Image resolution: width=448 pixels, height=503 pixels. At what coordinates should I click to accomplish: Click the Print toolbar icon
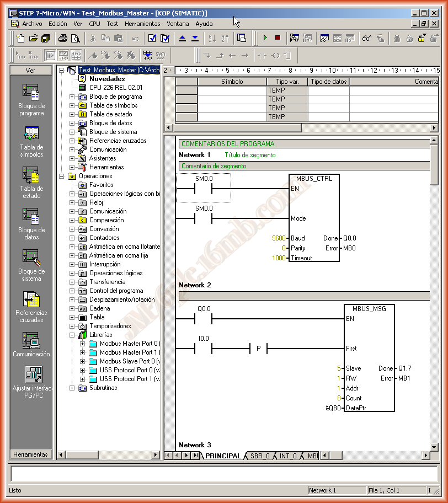coord(63,38)
